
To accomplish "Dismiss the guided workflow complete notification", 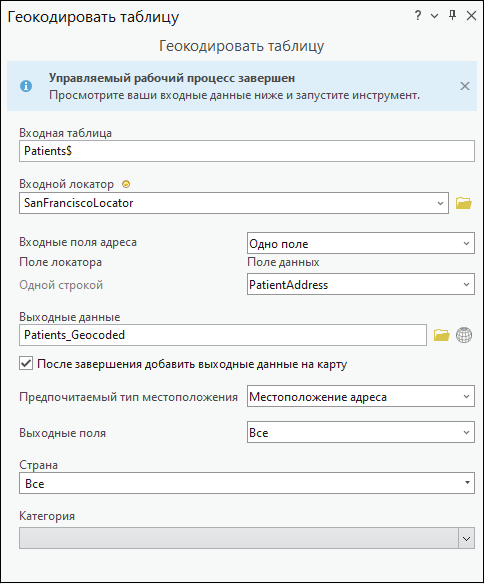I will [x=465, y=86].
